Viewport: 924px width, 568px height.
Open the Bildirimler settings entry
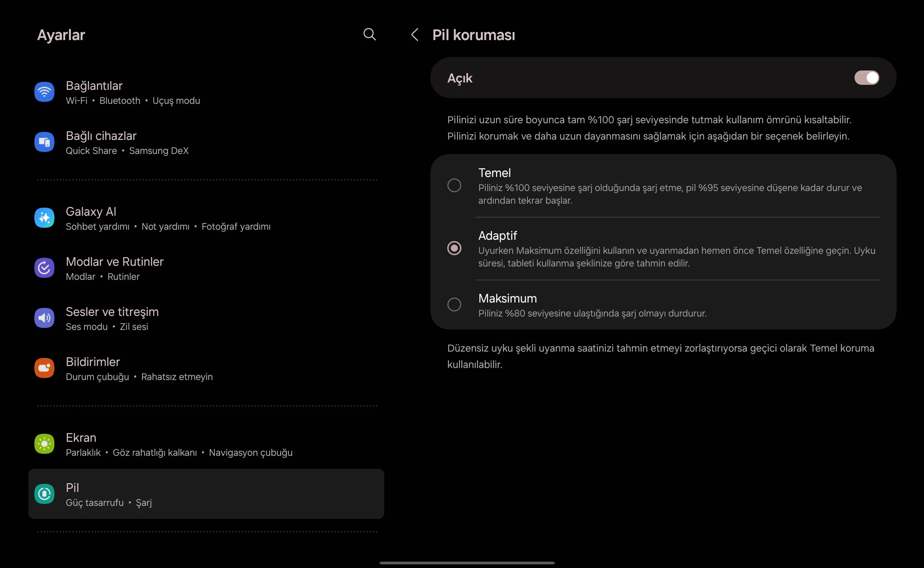206,368
